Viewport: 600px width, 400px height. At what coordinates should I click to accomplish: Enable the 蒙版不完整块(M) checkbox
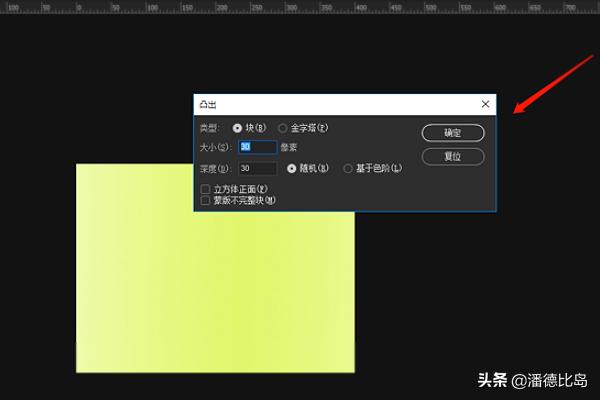click(205, 200)
